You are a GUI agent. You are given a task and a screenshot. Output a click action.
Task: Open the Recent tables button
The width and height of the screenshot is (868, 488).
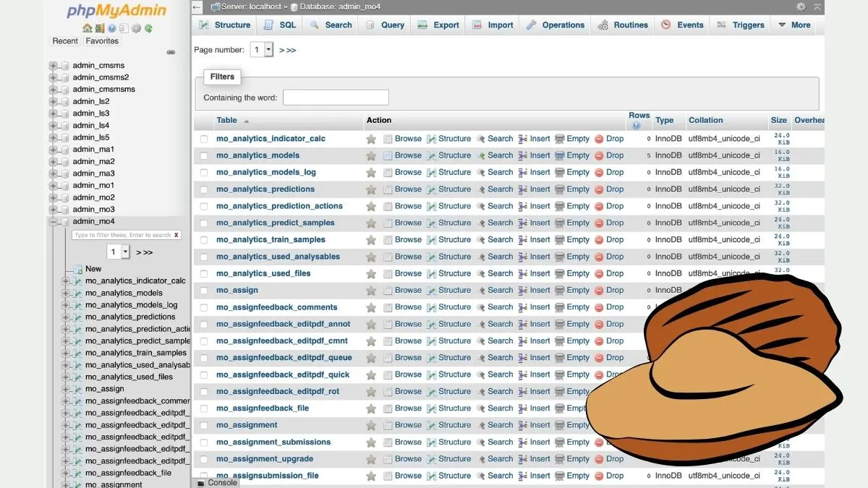(x=65, y=41)
